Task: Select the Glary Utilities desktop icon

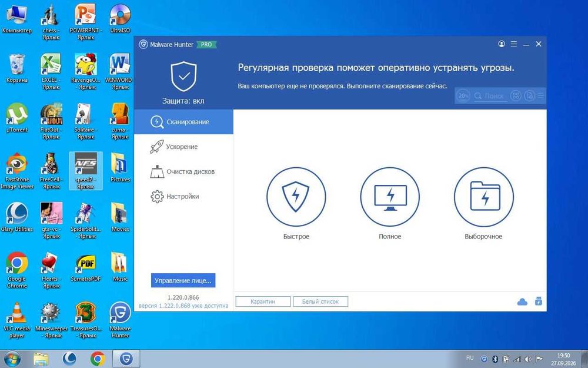Action: [x=17, y=217]
